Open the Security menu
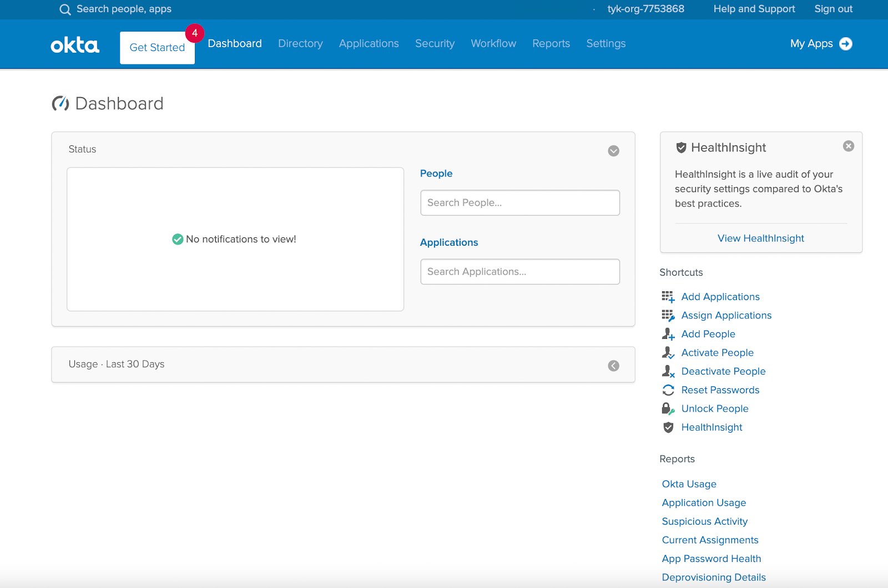888x588 pixels. [435, 43]
